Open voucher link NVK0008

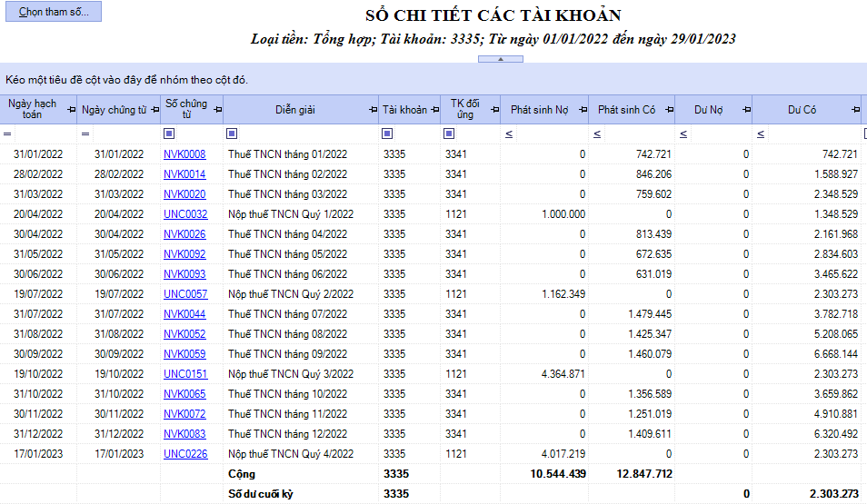click(184, 154)
